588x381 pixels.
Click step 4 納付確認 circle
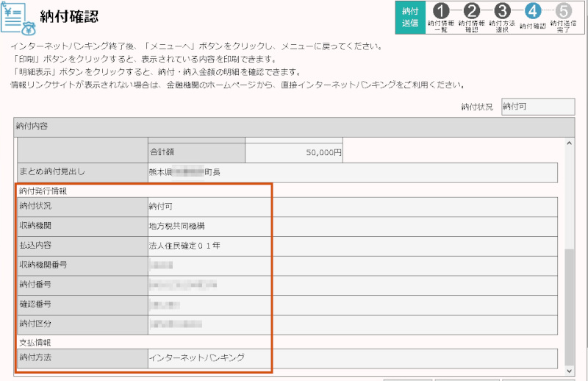pos(533,11)
